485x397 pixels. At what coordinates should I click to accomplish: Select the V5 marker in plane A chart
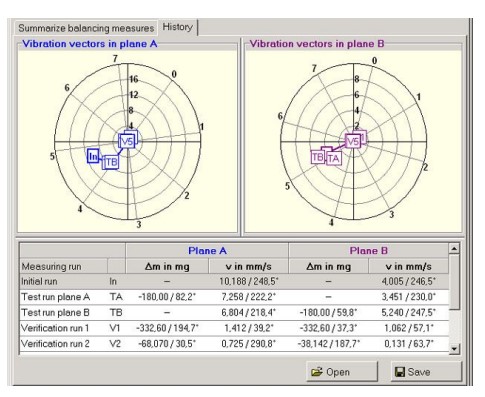[x=127, y=141]
